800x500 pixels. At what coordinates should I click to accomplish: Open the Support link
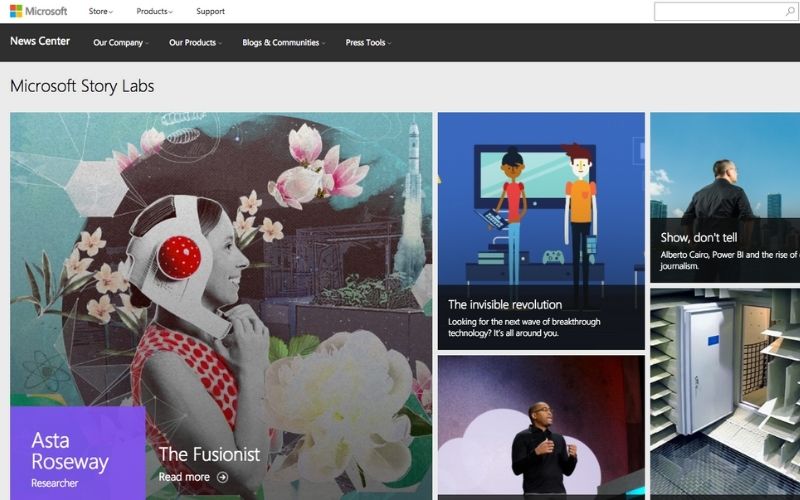pyautogui.click(x=210, y=11)
